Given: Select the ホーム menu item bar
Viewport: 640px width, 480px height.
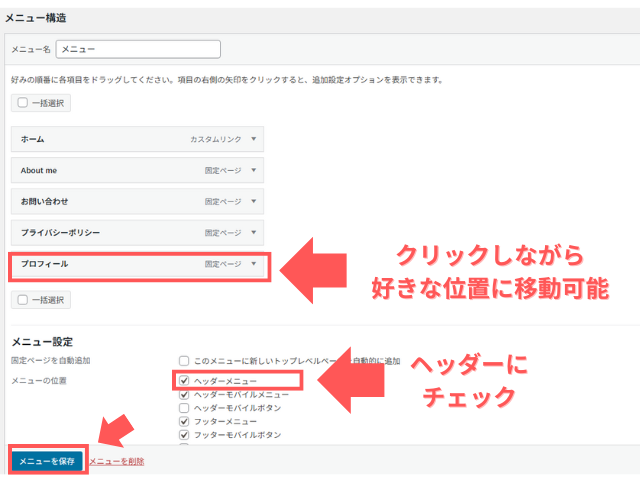Looking at the screenshot, I should 100,140.
